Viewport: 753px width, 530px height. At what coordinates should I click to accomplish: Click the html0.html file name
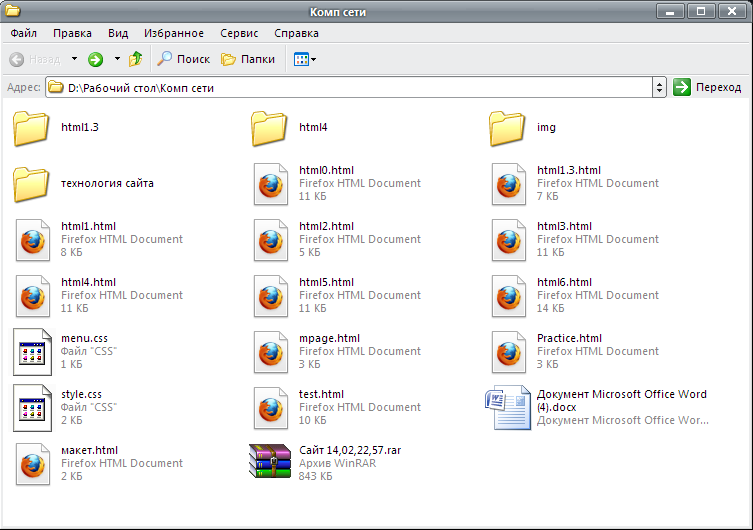(327, 170)
